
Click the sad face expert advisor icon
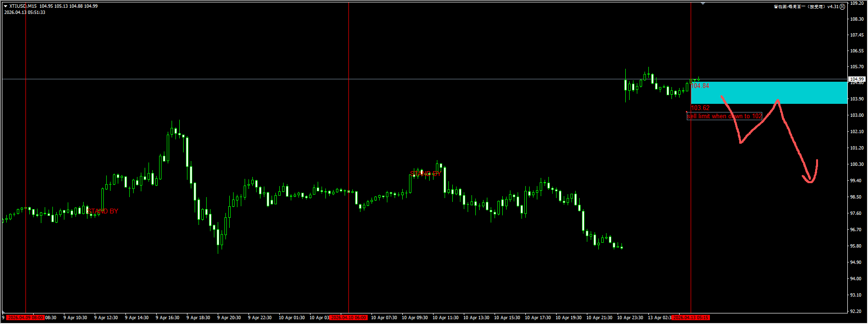click(842, 7)
